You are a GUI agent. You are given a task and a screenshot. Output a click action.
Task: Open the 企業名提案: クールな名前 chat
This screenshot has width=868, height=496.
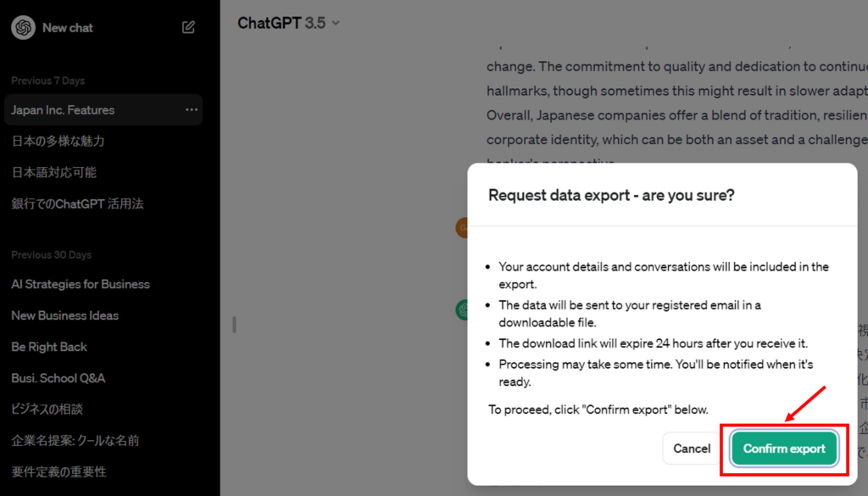tap(75, 441)
